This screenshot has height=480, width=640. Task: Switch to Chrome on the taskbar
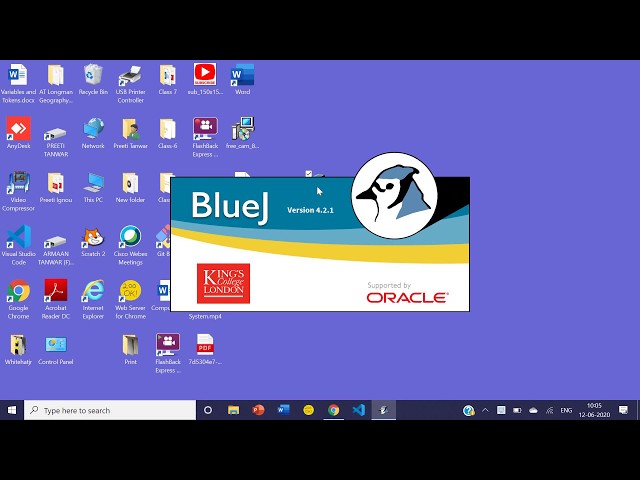point(333,410)
